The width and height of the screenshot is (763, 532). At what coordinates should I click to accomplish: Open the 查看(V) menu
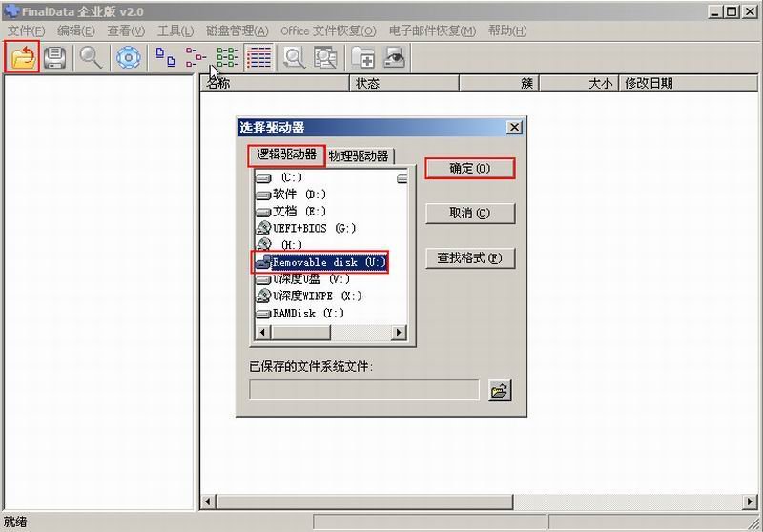[x=126, y=31]
